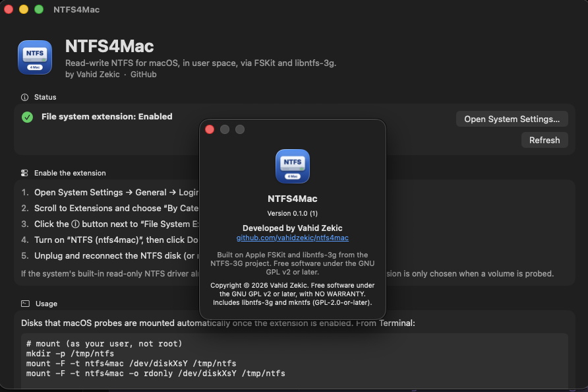The width and height of the screenshot is (588, 392).
Task: Click the NTFS4Mac title in About dialog
Action: point(293,199)
